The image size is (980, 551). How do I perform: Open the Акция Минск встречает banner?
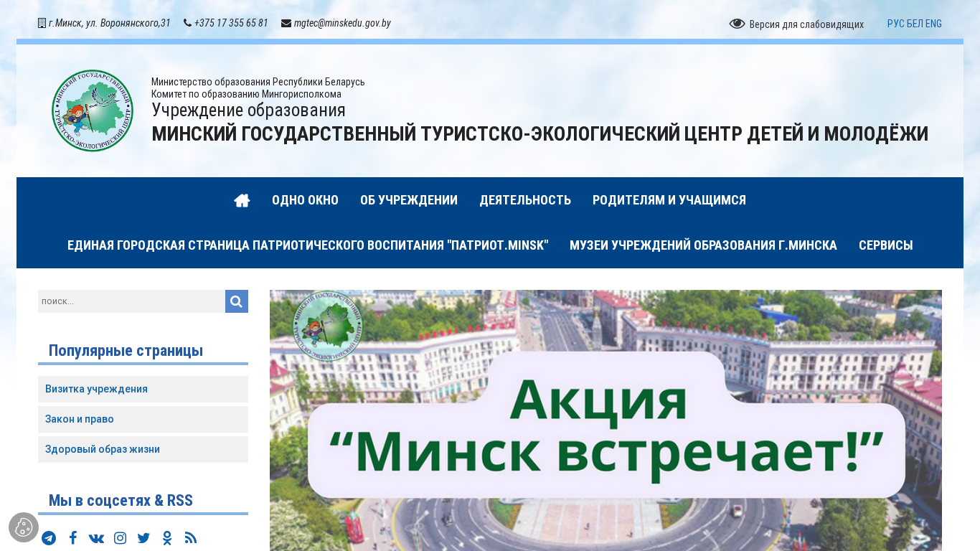[606, 420]
